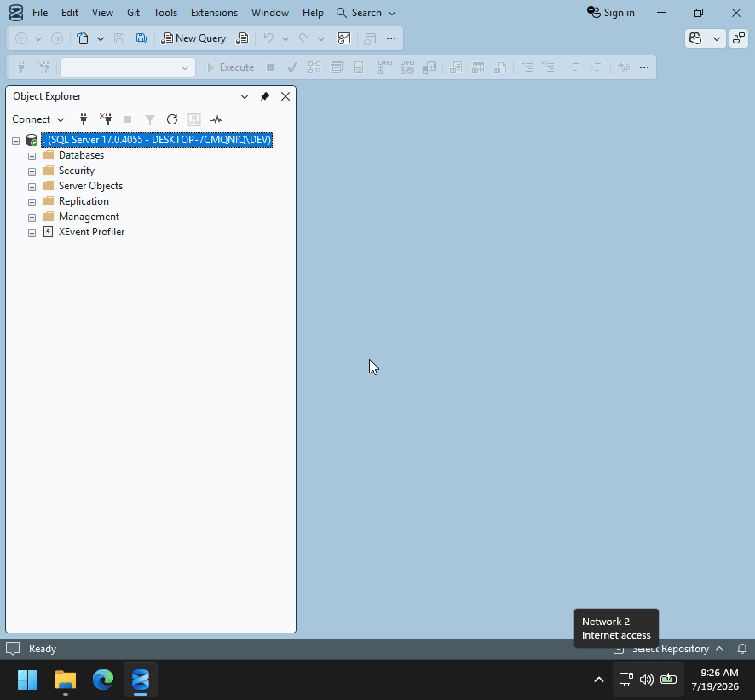Click the battery icon in the system tray
755x700 pixels.
[669, 680]
